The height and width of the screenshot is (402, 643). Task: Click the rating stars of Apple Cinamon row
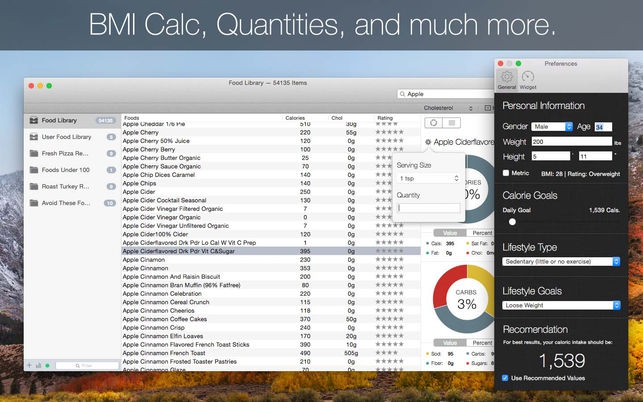point(390,259)
